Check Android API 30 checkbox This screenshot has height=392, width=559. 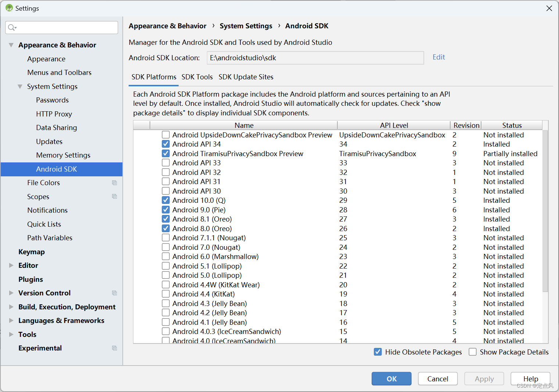(166, 191)
